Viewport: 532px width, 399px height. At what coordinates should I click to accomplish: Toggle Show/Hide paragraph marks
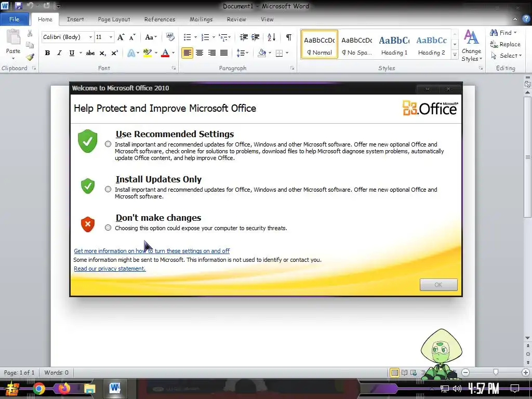[x=289, y=37]
